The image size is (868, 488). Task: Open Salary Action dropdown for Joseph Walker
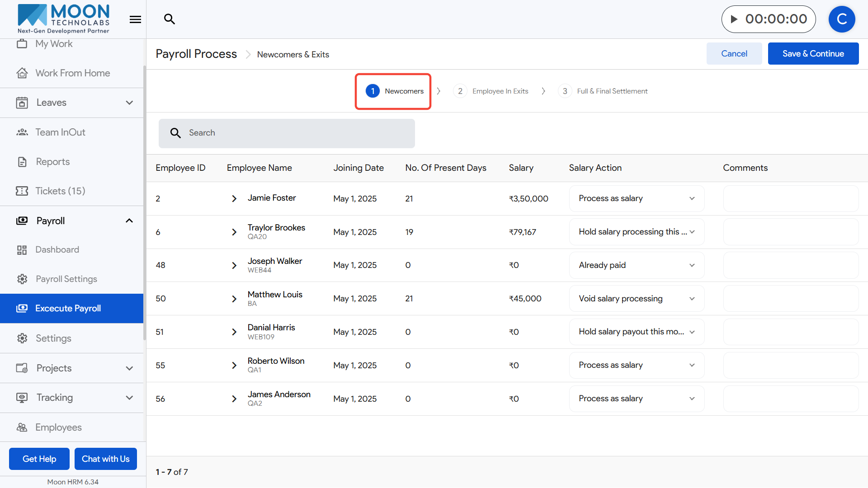(637, 265)
